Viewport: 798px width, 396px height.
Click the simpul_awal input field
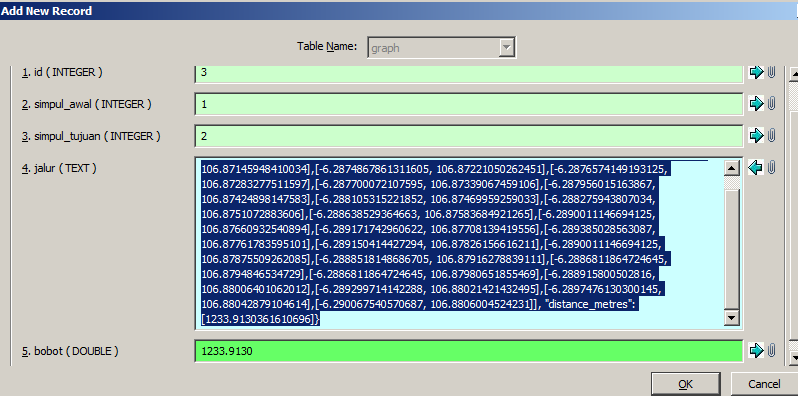pyautogui.click(x=469, y=104)
